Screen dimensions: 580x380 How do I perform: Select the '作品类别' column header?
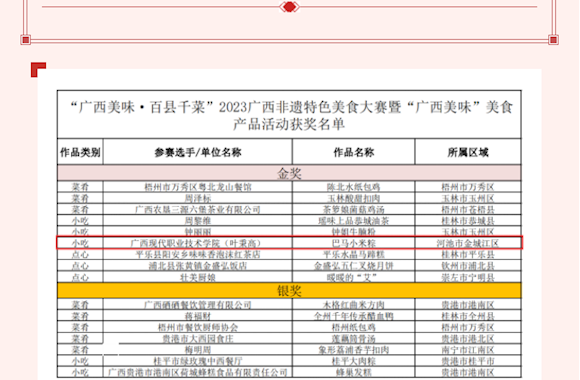pos(80,152)
